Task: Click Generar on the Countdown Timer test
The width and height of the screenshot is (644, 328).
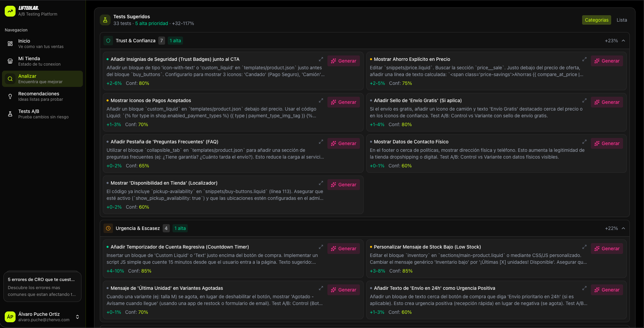Action: coord(343,249)
